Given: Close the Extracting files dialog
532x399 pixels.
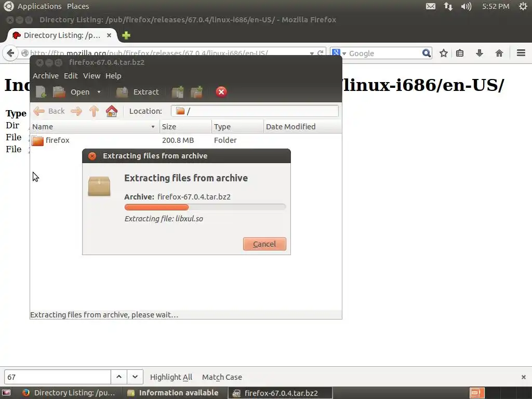Looking at the screenshot, I should point(92,156).
